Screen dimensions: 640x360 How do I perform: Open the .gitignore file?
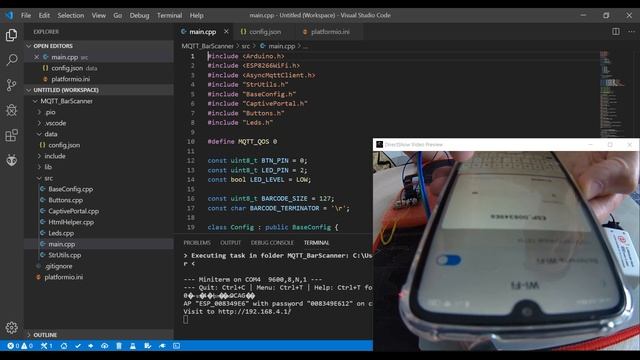tap(59, 266)
